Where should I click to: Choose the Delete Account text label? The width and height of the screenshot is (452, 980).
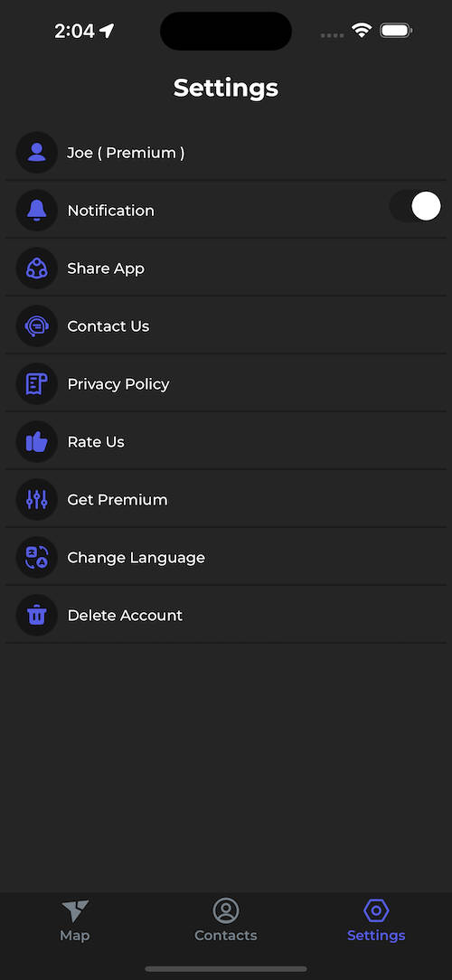pyautogui.click(x=125, y=615)
